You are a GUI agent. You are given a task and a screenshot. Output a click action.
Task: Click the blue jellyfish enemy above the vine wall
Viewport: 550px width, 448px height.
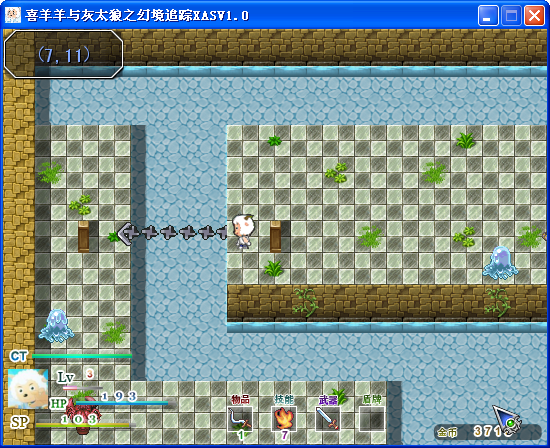click(500, 262)
